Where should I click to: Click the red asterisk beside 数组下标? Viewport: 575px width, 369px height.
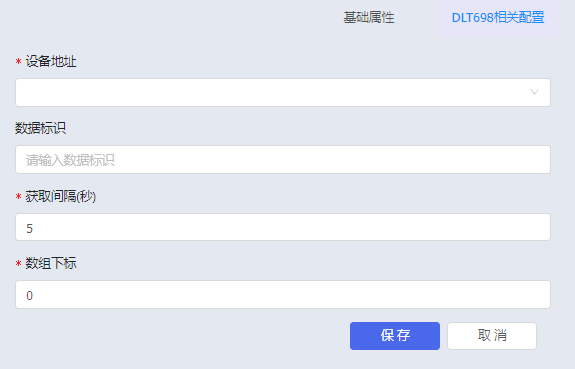[18, 263]
